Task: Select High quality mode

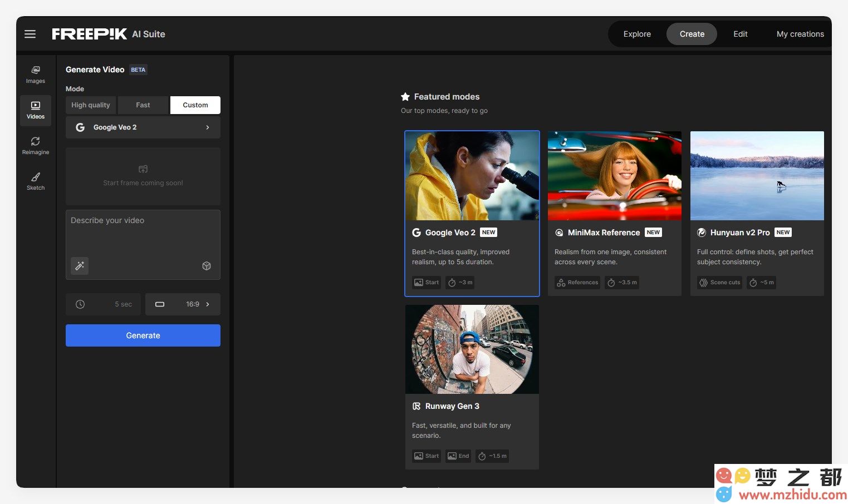Action: click(x=91, y=105)
